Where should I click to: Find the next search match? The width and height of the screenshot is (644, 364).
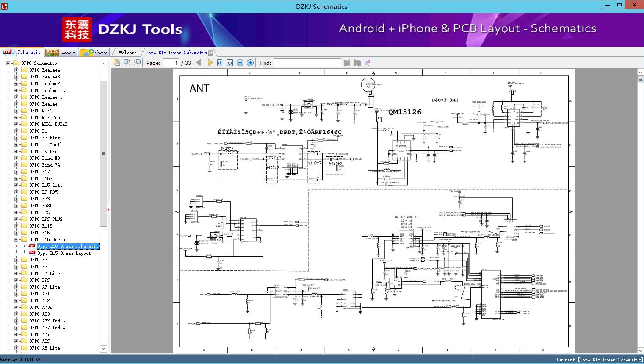point(357,63)
